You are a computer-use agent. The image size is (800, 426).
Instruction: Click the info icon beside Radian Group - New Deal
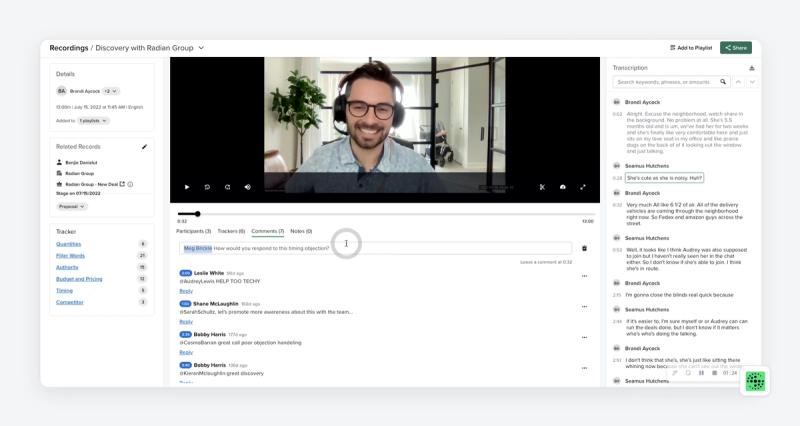click(x=130, y=184)
